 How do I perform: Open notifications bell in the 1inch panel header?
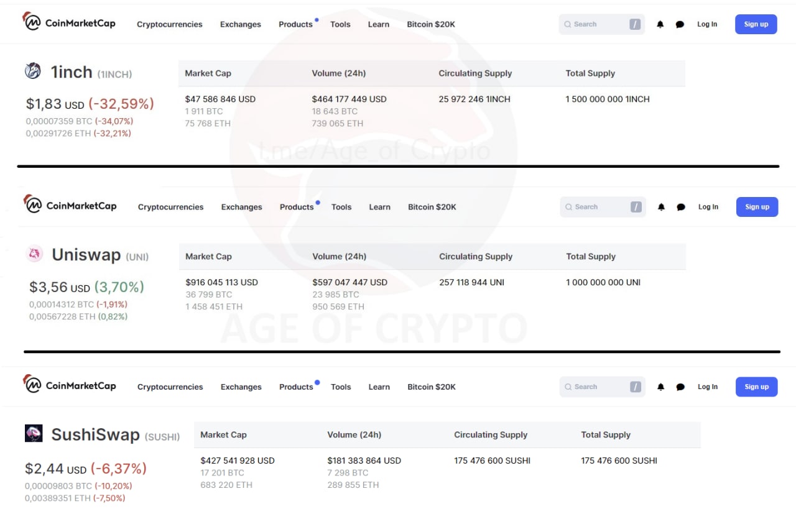[x=660, y=24]
